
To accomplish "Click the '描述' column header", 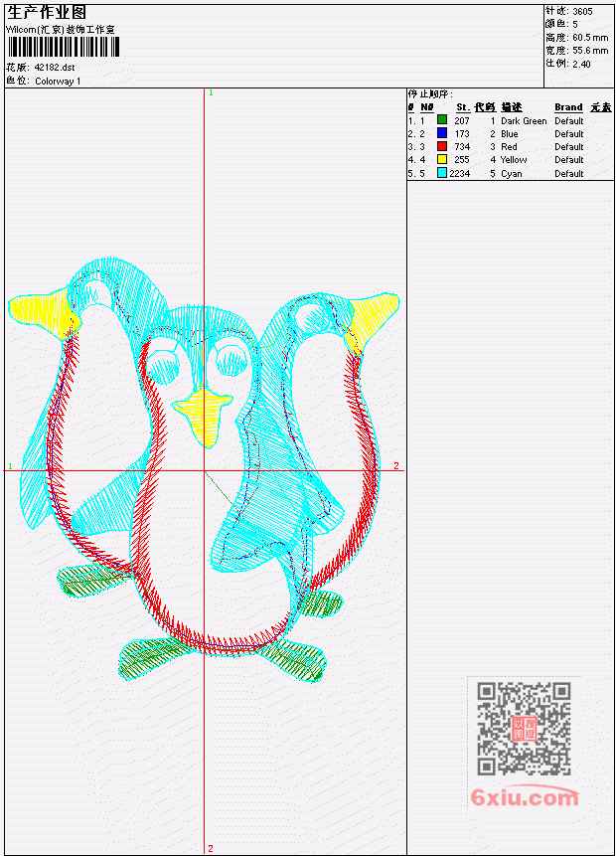I will coord(512,107).
